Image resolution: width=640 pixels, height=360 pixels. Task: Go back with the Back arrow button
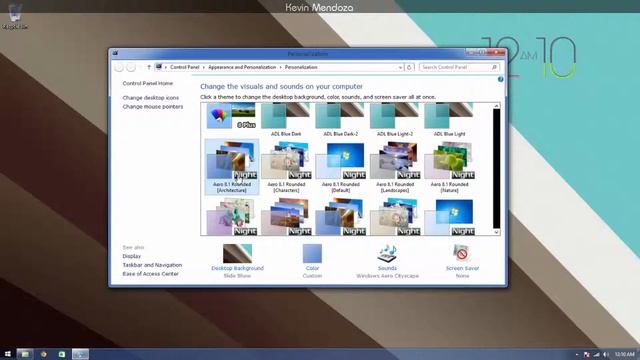tap(119, 67)
